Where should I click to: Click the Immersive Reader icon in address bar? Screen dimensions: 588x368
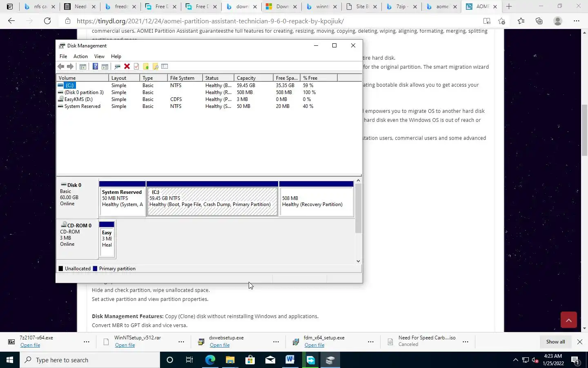click(x=487, y=21)
